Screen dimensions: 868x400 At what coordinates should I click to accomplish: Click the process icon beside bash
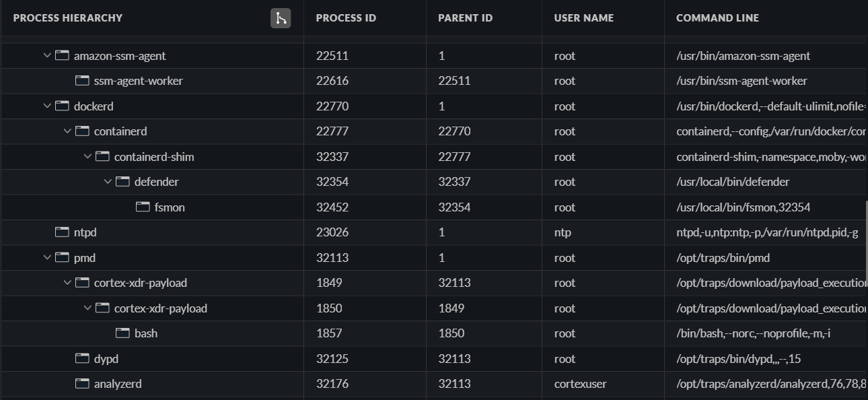click(x=122, y=333)
